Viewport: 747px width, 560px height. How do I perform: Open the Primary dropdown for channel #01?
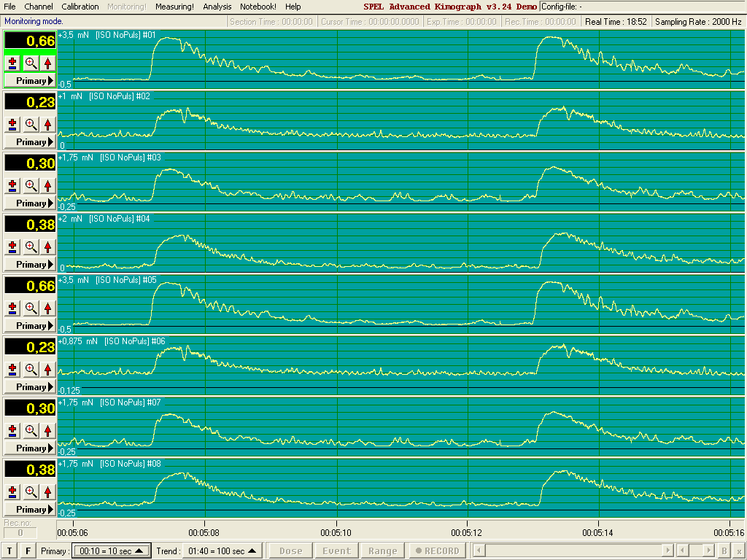click(x=30, y=80)
